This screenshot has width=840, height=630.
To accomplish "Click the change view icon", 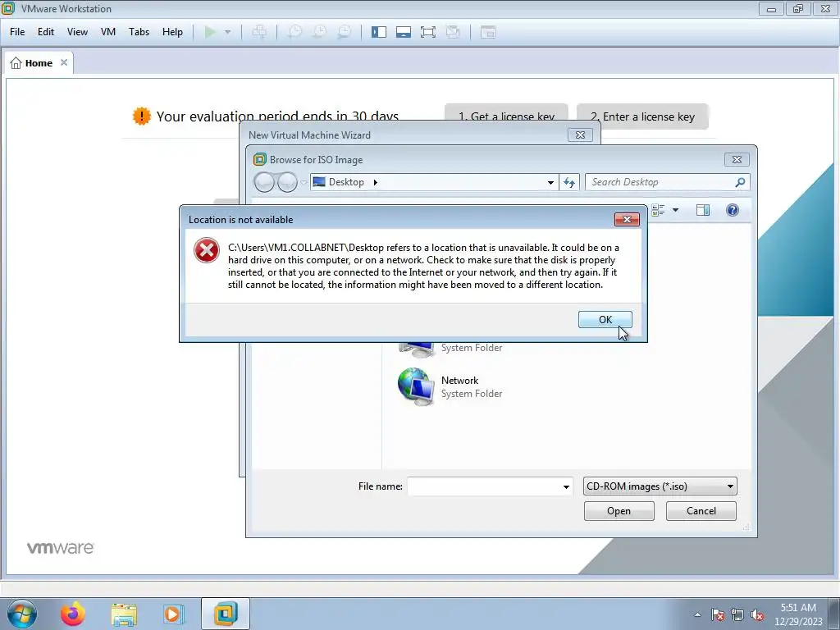I will (658, 210).
